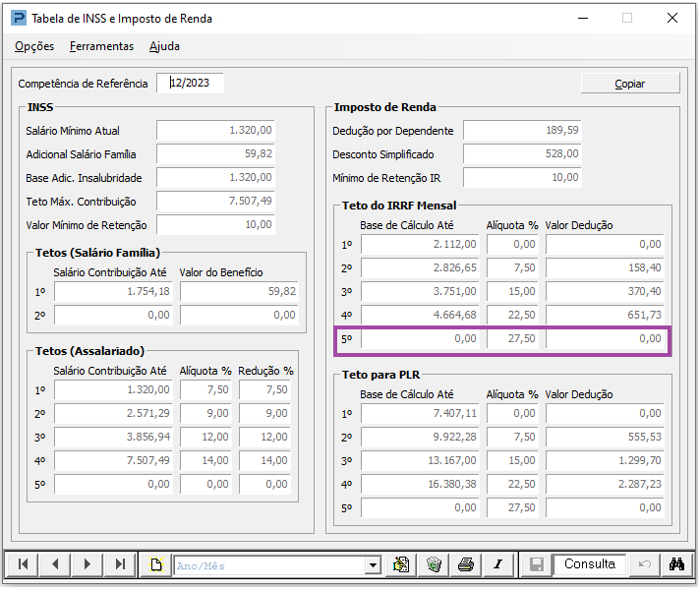Click IRRF Mensal base value 2.112,00
Viewport: 700px width, 590px height.
(x=420, y=244)
